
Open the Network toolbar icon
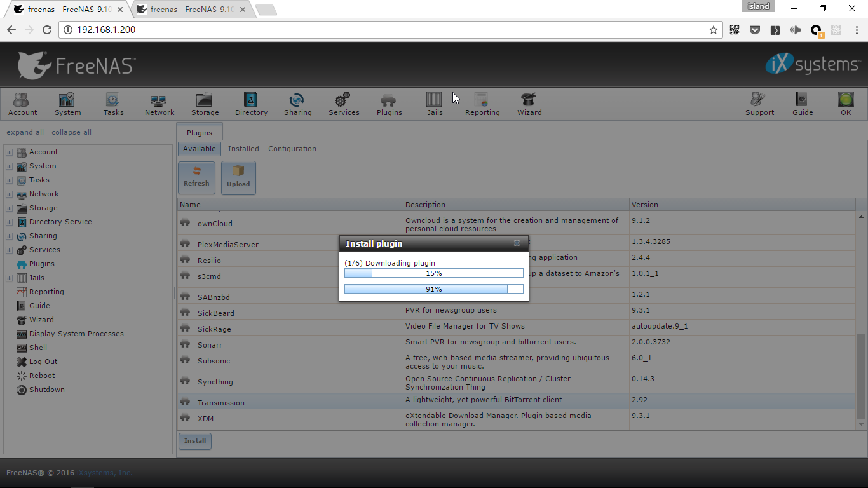click(159, 104)
